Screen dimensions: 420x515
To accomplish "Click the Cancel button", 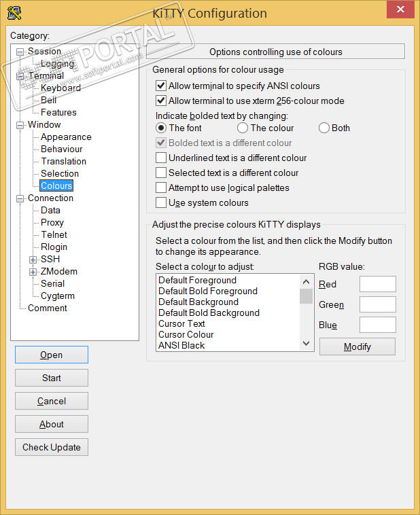I will (x=52, y=401).
